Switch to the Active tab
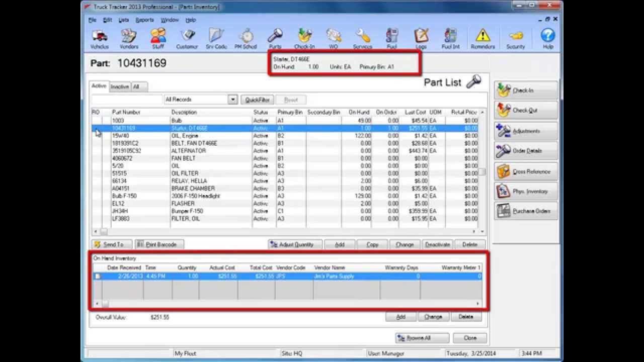Image resolution: width=644 pixels, height=362 pixels. [x=99, y=86]
